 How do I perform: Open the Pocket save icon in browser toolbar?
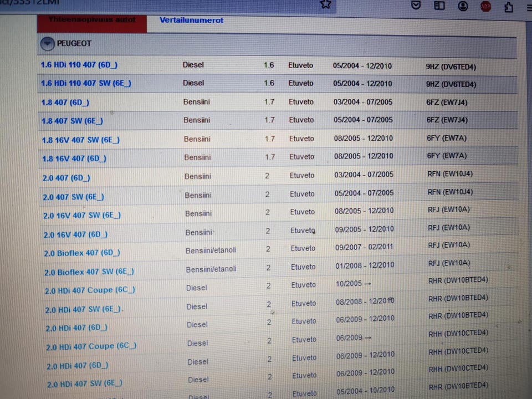point(416,5)
